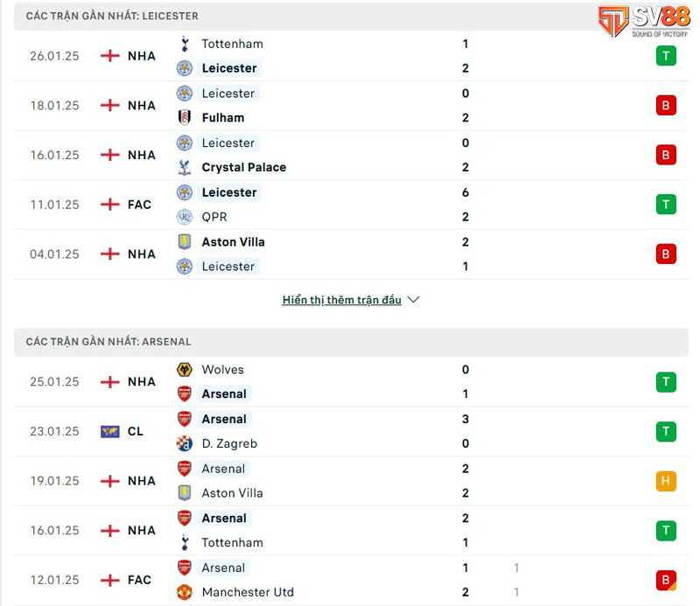Click the Tottenham crest in the 26.01.25 match
This screenshot has height=606, width=700.
[185, 44]
